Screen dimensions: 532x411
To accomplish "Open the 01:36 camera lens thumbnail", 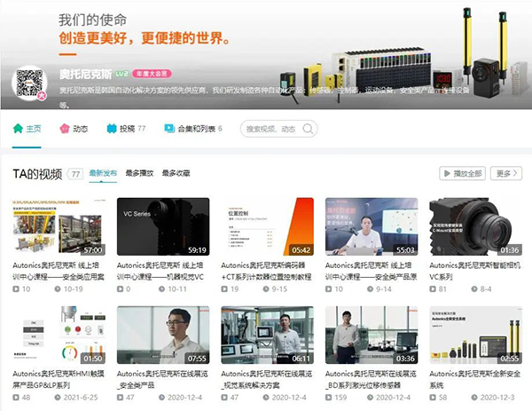I will 475,226.
